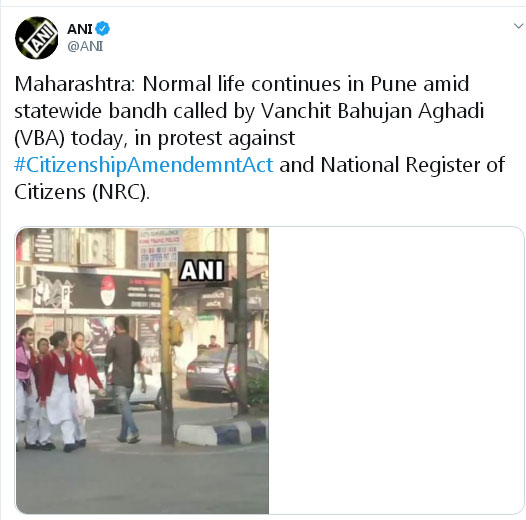This screenshot has height=520, width=526.
Task: Click the man wearing blue jeans
Action: [x=125, y=379]
